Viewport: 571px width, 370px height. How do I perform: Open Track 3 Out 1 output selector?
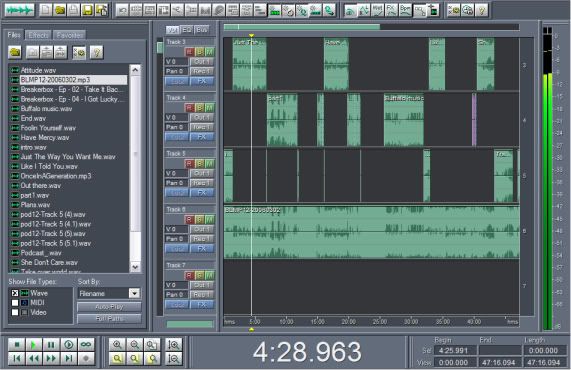[202, 62]
